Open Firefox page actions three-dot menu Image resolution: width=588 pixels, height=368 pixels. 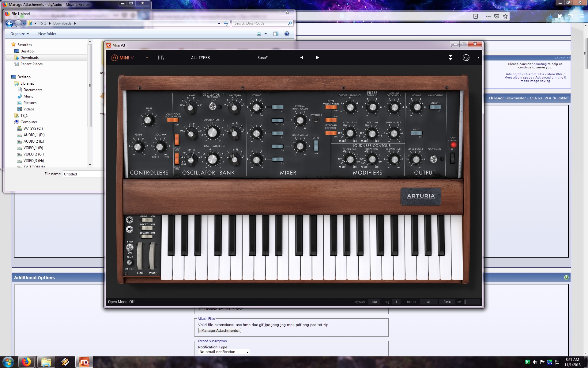[x=488, y=16]
